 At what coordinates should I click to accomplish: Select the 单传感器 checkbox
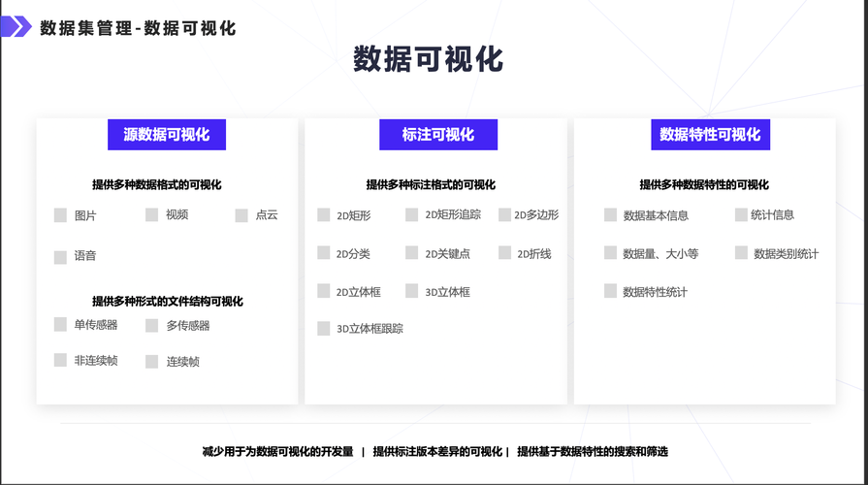[x=60, y=324]
